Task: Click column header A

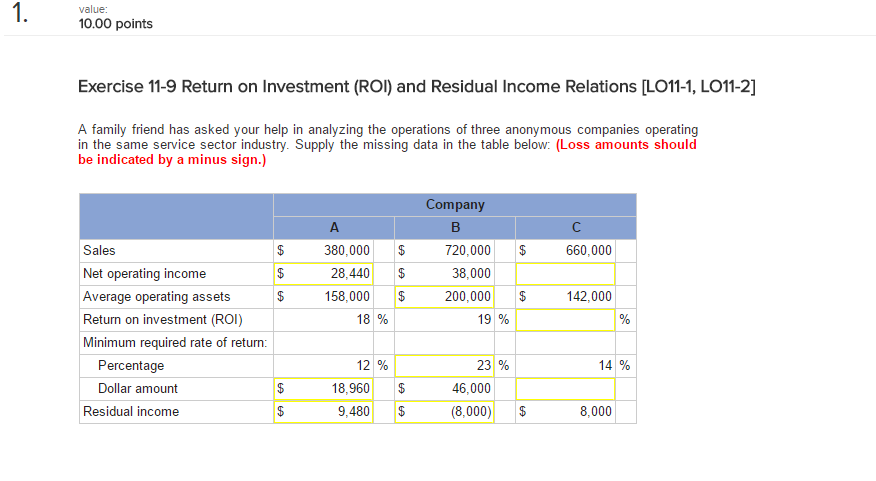Action: [334, 227]
